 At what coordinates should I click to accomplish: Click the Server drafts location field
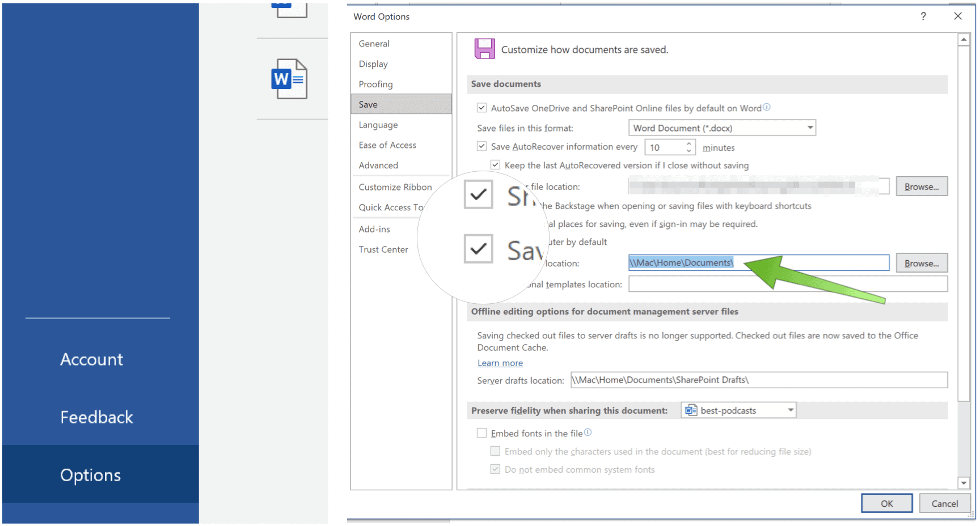pyautogui.click(x=759, y=380)
